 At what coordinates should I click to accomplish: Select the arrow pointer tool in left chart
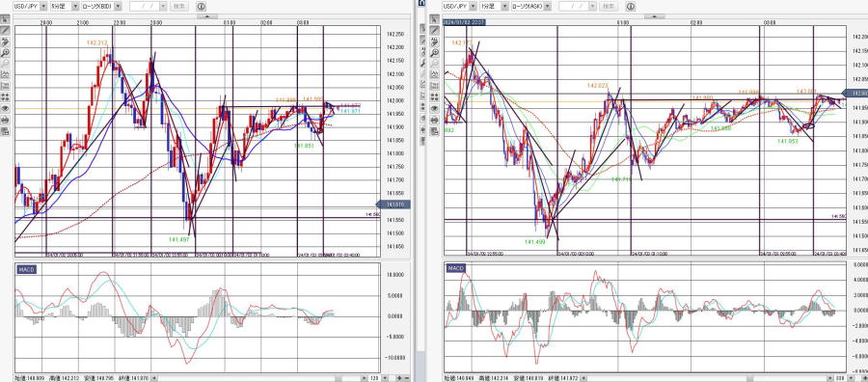point(6,19)
